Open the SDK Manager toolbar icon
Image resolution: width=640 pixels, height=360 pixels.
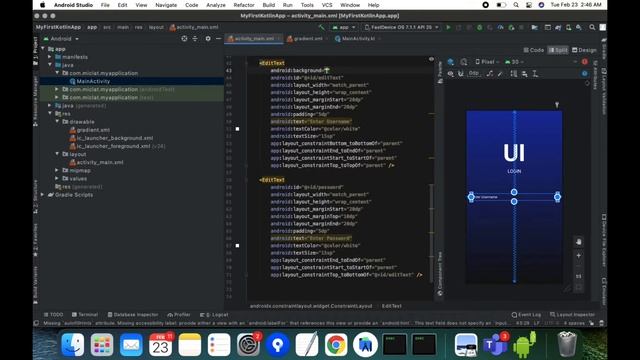[579, 27]
